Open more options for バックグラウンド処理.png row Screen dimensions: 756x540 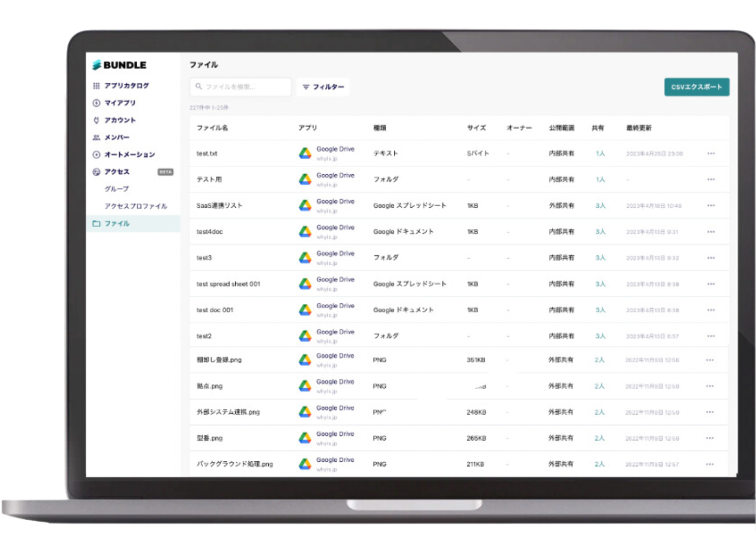click(710, 464)
